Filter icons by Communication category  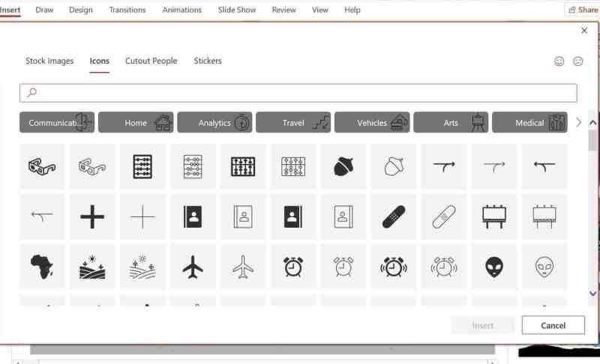point(57,123)
